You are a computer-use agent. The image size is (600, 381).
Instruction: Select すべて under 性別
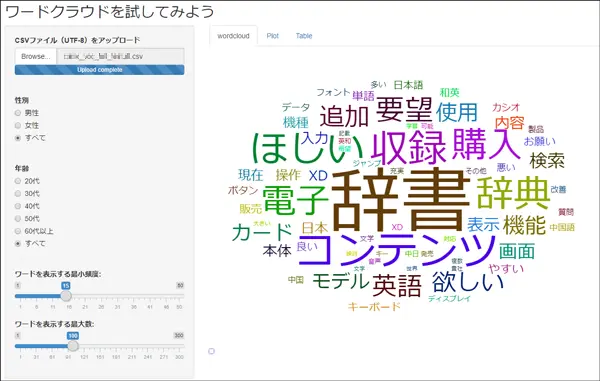point(18,138)
